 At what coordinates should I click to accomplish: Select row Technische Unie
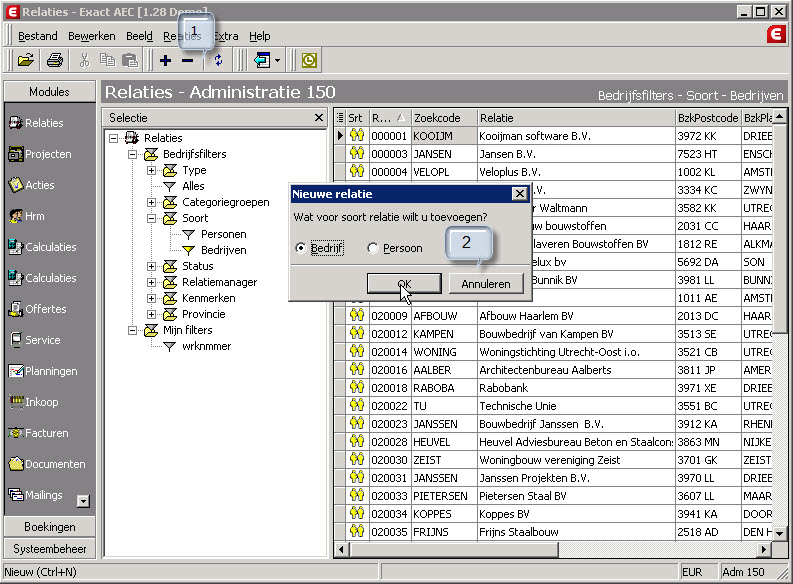tap(553, 406)
